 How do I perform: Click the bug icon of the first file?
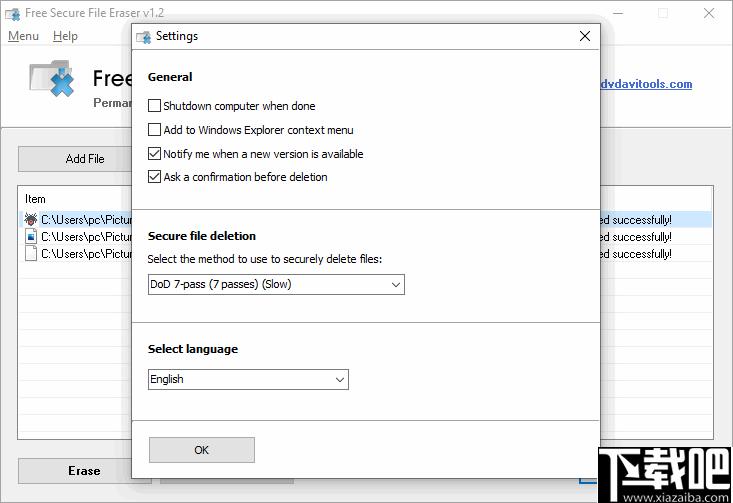click(x=31, y=219)
